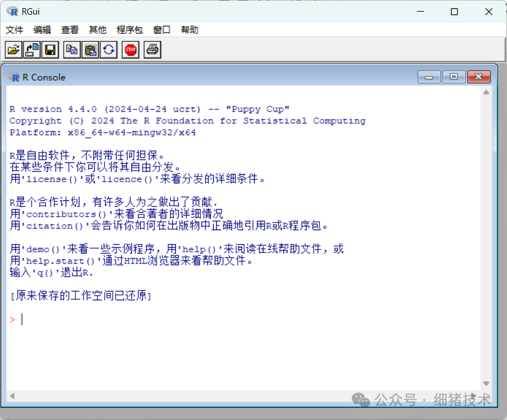Click the R icon in R Console title bar

click(14, 77)
